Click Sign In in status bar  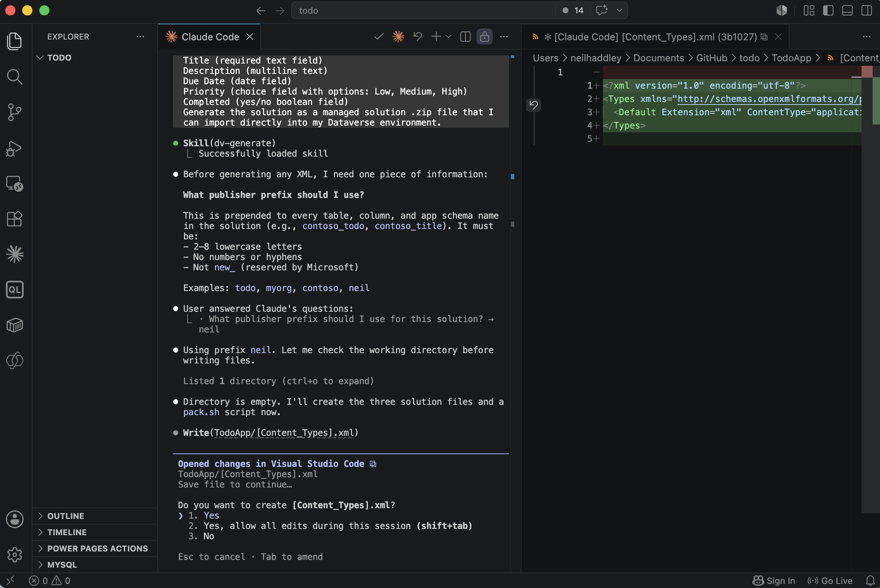pyautogui.click(x=774, y=581)
